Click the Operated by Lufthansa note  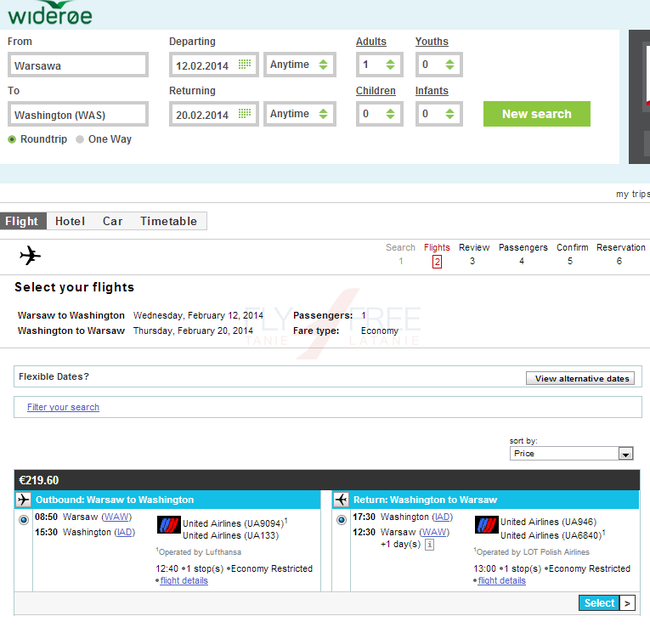(x=199, y=552)
